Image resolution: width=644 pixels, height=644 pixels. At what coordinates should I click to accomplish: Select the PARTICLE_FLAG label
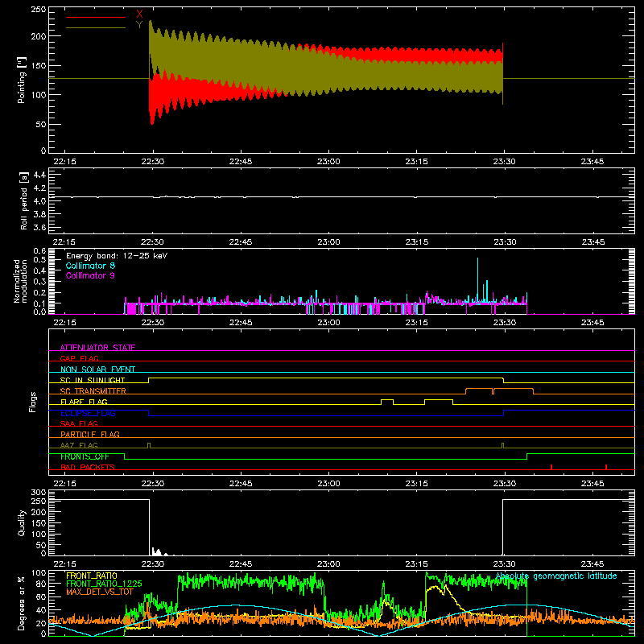pos(90,434)
